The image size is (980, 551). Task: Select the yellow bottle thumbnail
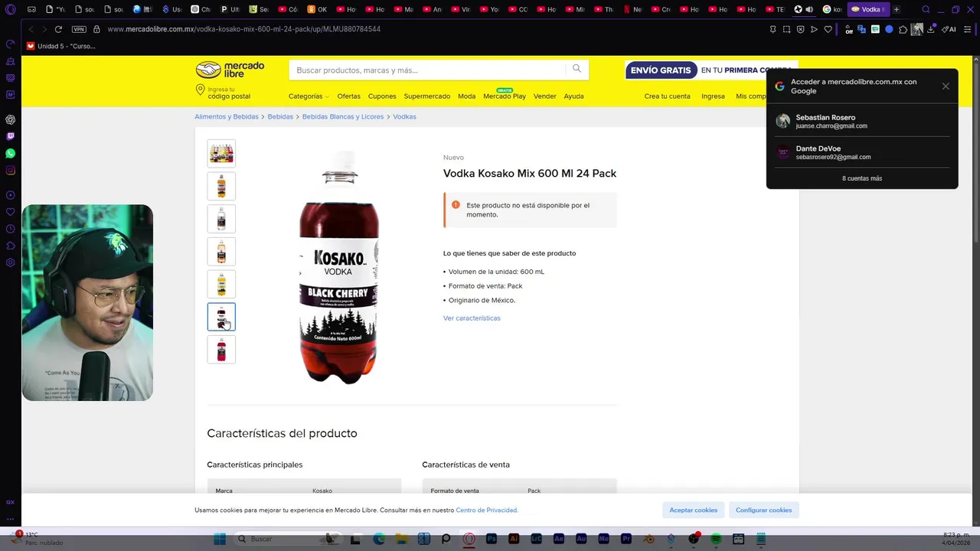tap(221, 284)
